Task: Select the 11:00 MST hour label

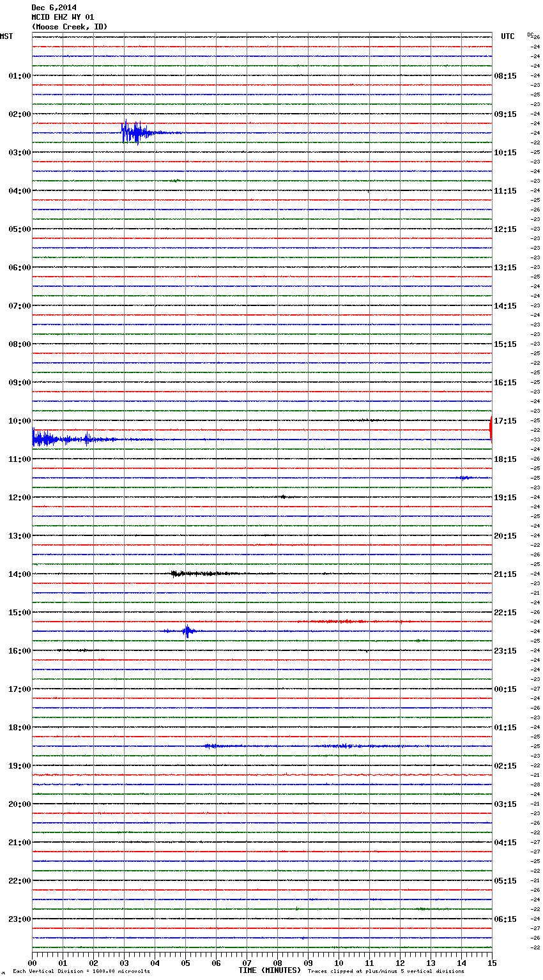Action: coord(20,459)
